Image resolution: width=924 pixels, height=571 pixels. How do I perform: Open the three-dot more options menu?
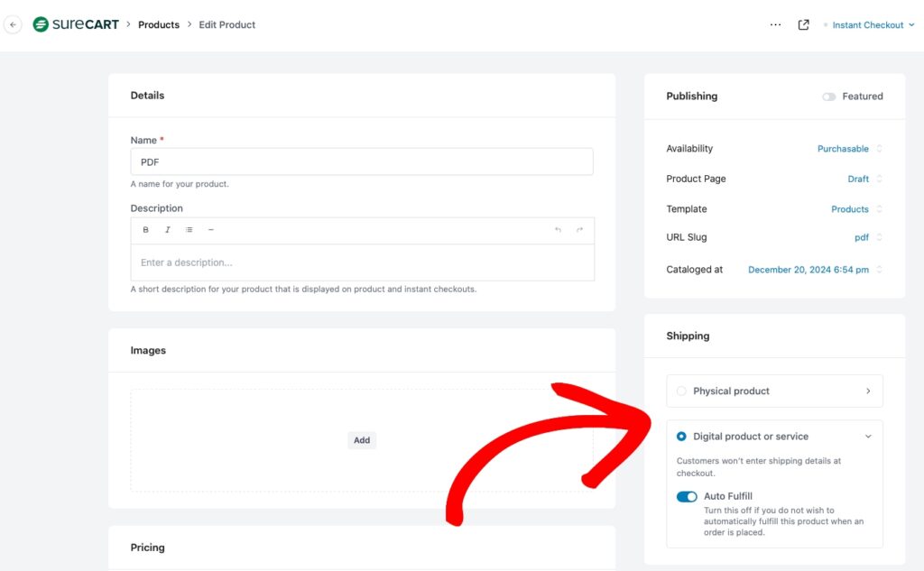(775, 25)
